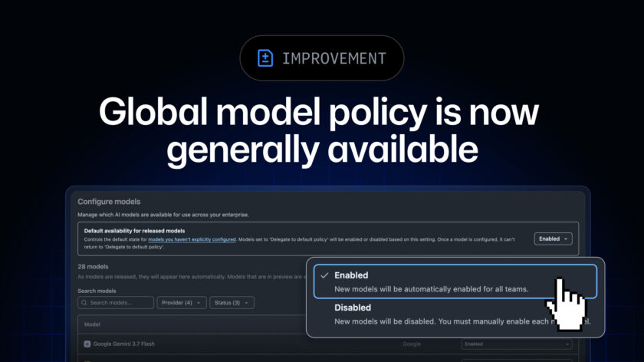
Task: Follow the 'models you haven't explicitly configured' link
Action: click(192, 239)
